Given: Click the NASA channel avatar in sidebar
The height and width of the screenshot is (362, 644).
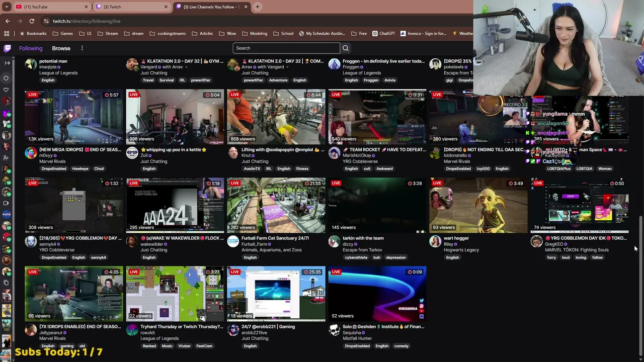Looking at the screenshot, I should (7, 215).
